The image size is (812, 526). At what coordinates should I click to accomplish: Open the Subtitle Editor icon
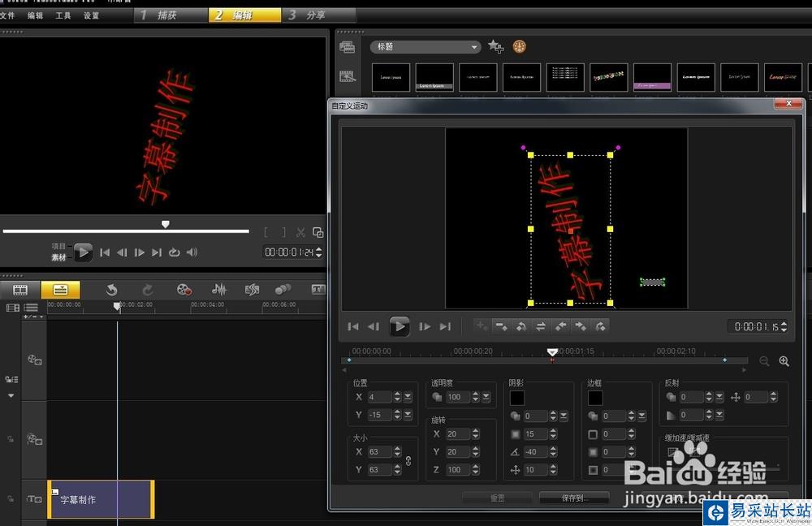pos(318,290)
